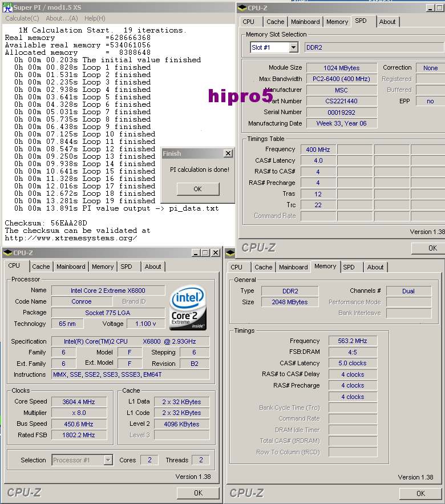Click the Part Number CS2221440 value
Screen dimensions: 445x504
342,101
